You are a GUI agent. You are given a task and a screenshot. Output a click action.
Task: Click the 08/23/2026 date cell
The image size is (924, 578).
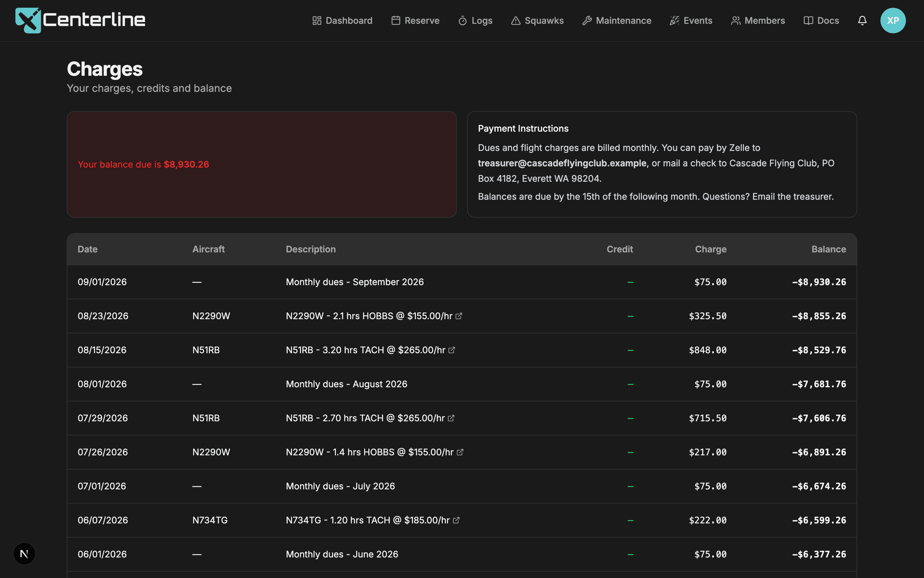point(103,316)
